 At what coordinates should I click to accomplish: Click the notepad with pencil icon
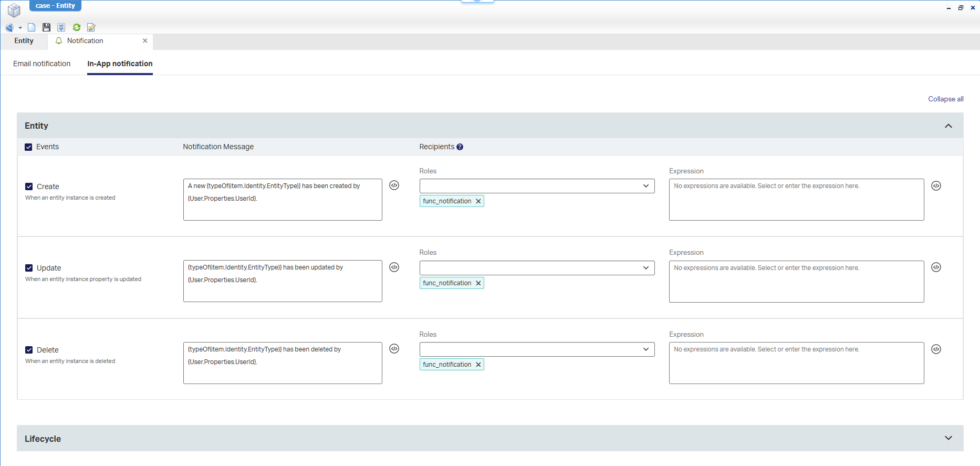[x=91, y=27]
